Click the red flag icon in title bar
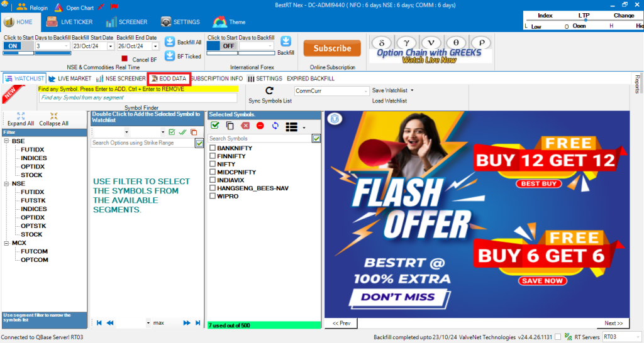Image resolution: width=644 pixels, height=343 pixels. pos(114,7)
